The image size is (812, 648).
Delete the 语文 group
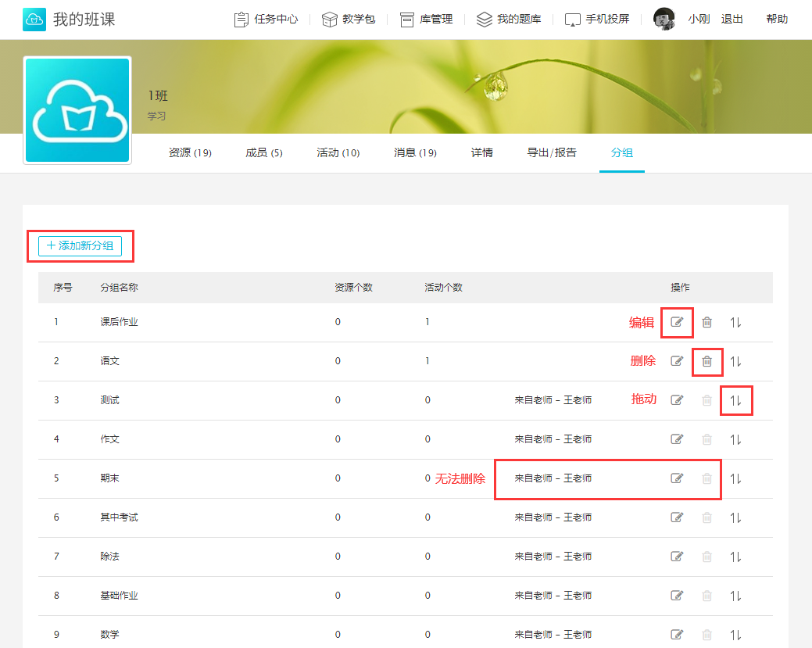pos(706,361)
